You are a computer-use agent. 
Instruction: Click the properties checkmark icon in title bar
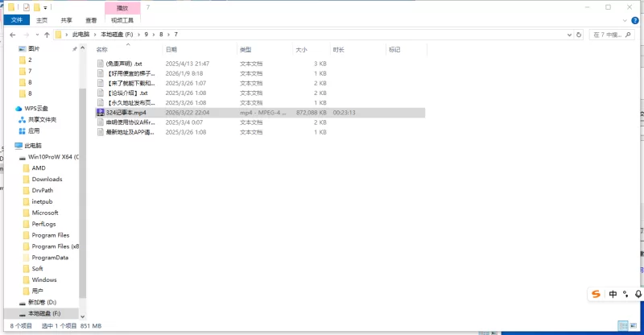click(x=27, y=7)
